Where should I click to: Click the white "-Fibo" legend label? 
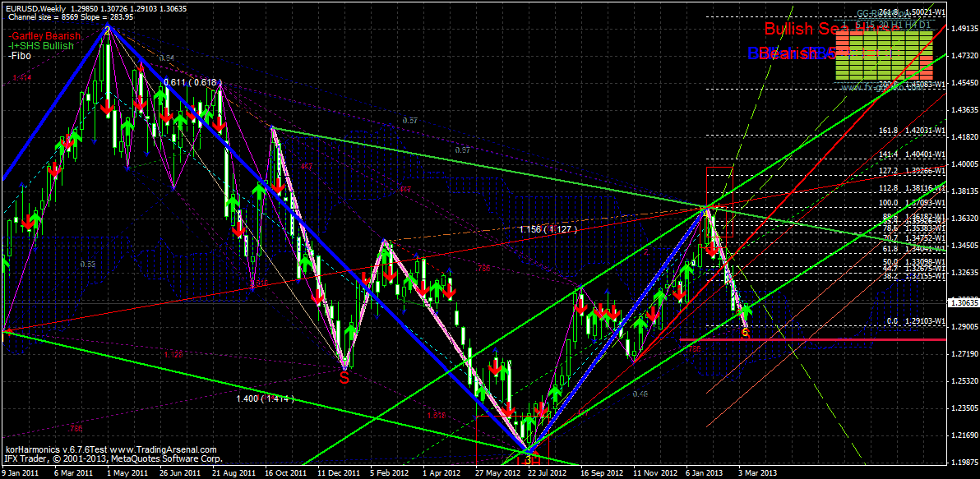(x=20, y=56)
